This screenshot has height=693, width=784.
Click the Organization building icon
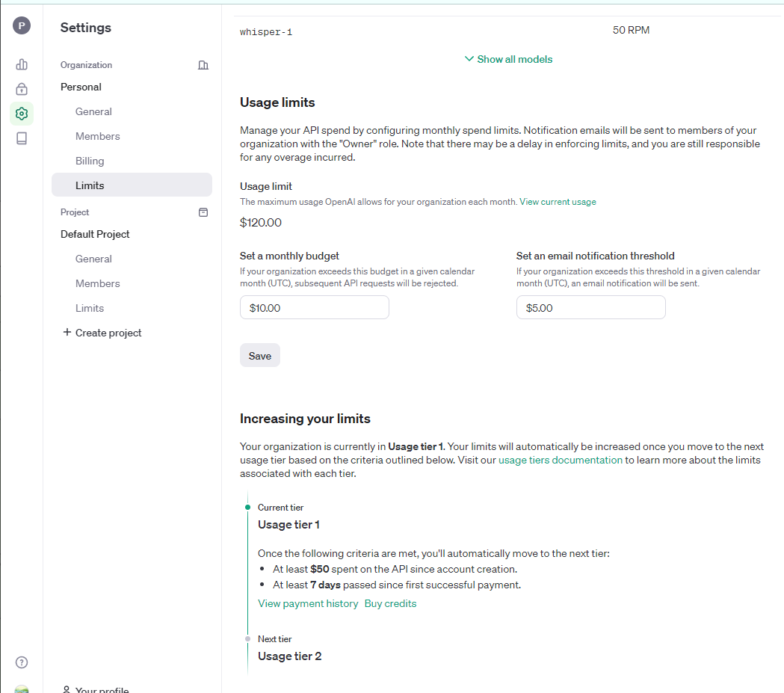(x=203, y=65)
